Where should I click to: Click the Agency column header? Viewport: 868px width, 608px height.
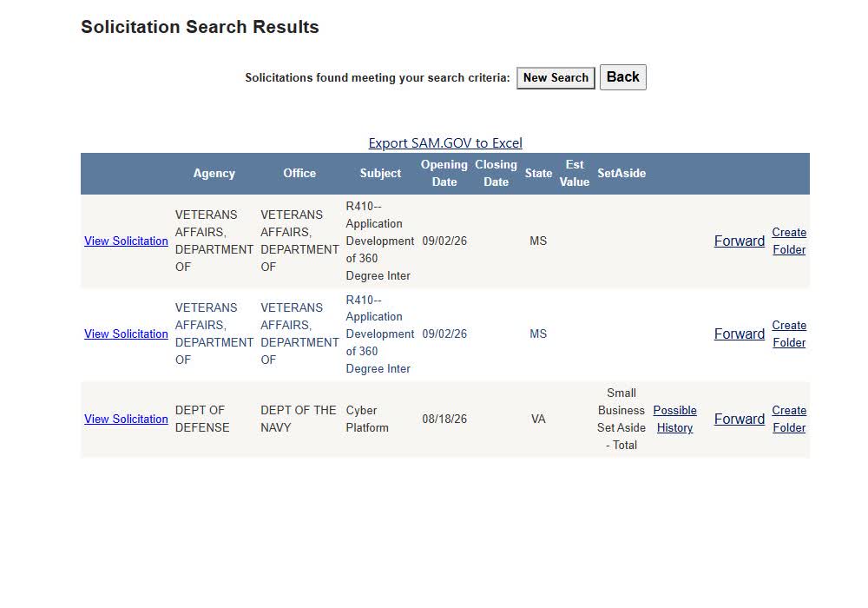(x=214, y=174)
